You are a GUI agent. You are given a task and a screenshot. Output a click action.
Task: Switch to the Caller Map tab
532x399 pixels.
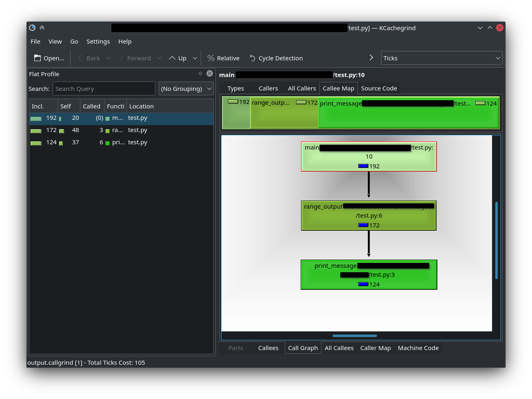376,348
